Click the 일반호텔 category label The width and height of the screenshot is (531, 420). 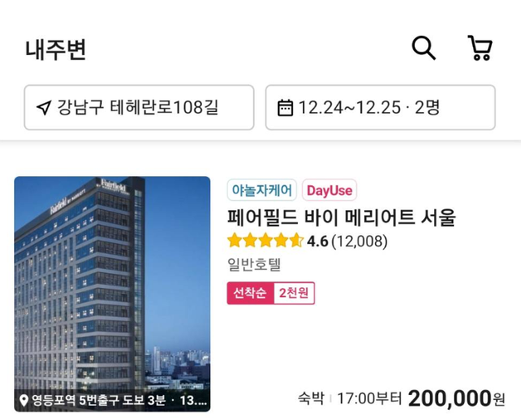click(x=254, y=264)
